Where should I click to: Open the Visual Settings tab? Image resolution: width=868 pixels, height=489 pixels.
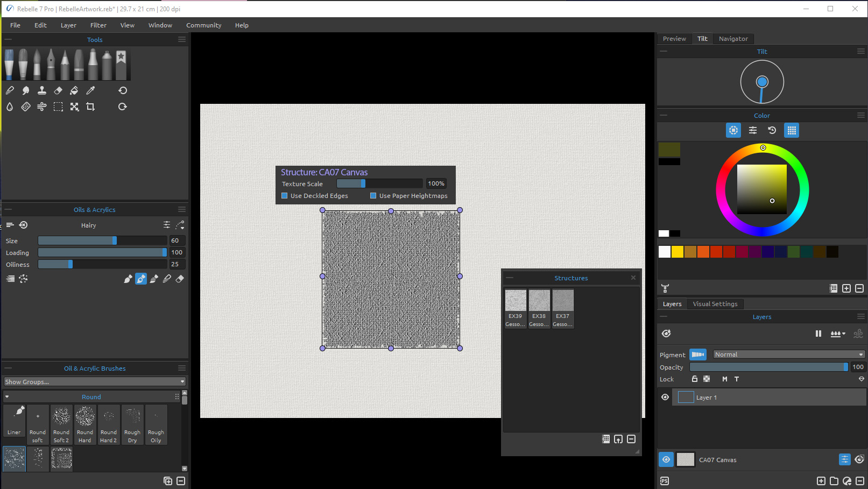pos(715,303)
